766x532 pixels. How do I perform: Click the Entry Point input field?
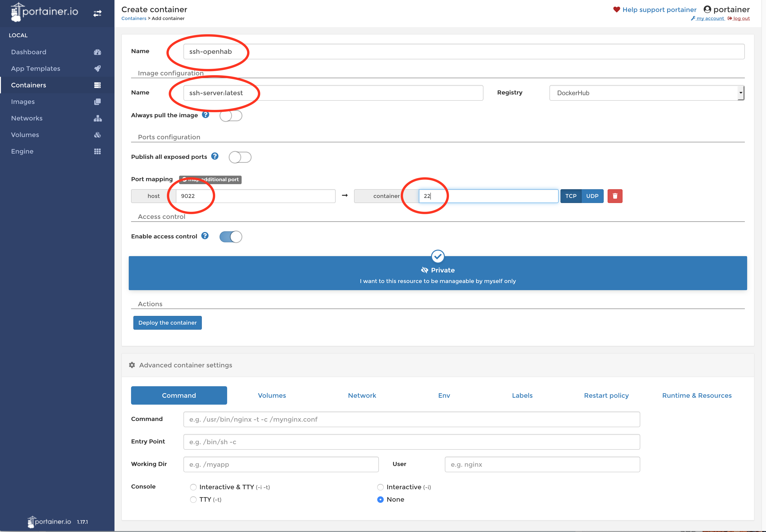click(x=412, y=442)
